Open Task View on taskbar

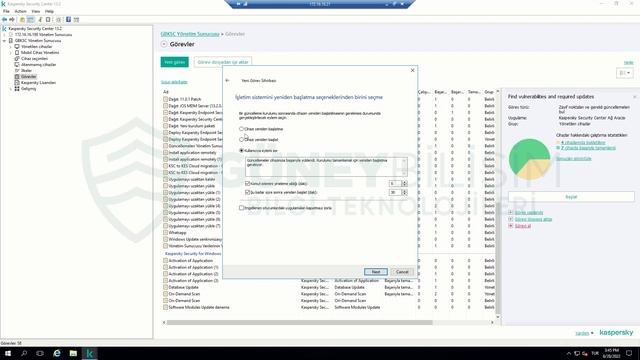click(x=40, y=353)
